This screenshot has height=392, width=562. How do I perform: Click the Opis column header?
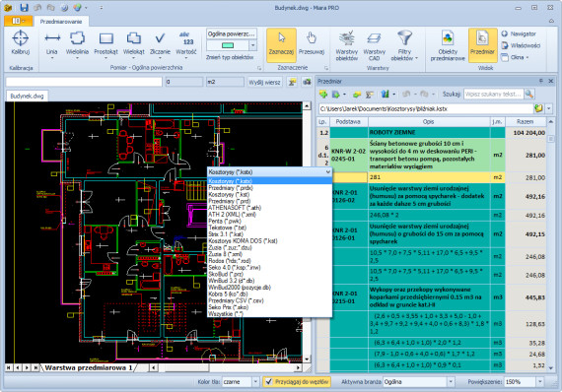(x=429, y=122)
